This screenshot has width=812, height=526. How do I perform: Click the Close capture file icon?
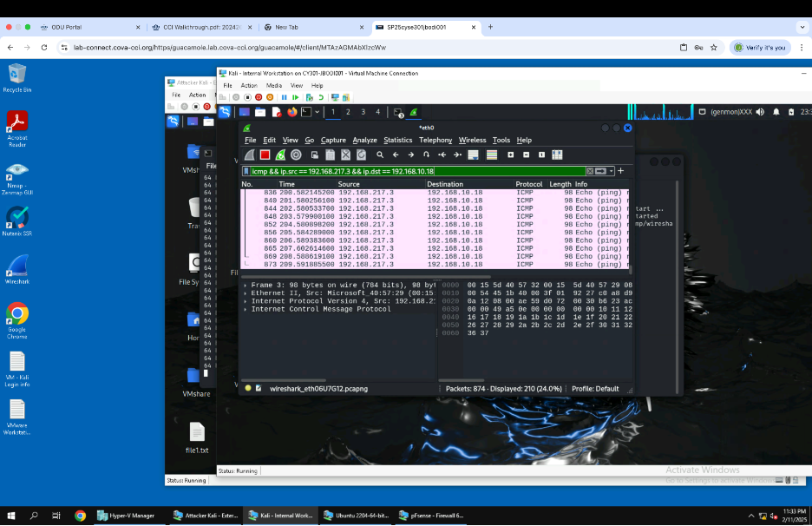click(x=345, y=155)
